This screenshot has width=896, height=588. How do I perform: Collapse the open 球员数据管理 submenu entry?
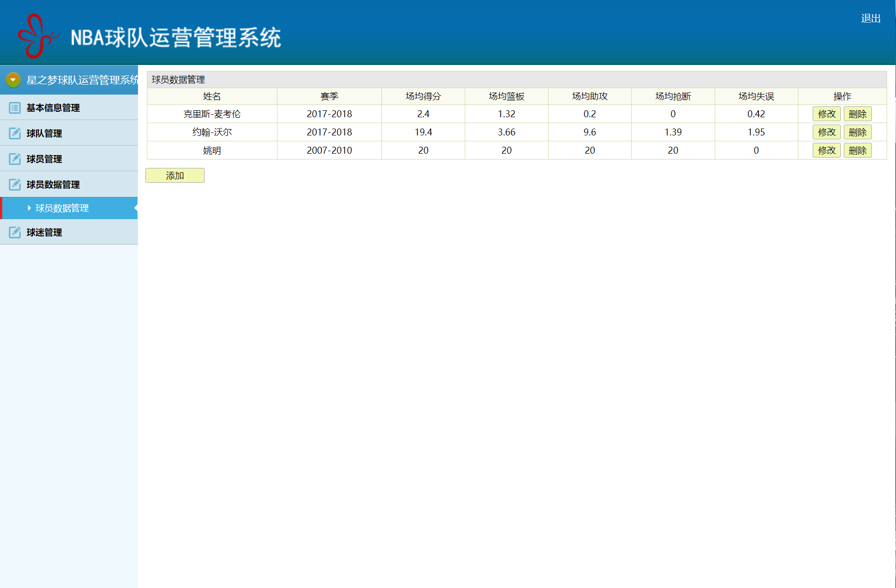coord(61,208)
